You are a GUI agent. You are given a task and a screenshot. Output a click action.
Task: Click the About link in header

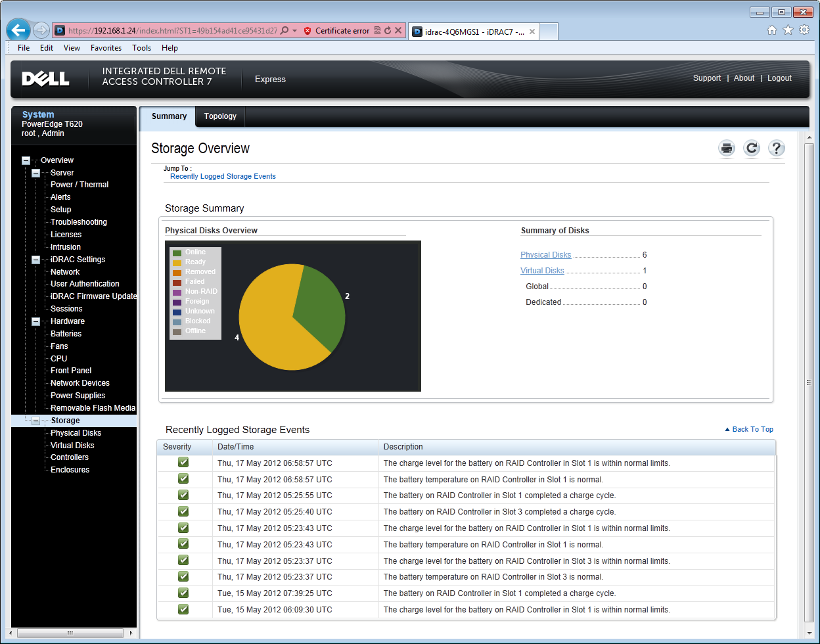tap(744, 78)
